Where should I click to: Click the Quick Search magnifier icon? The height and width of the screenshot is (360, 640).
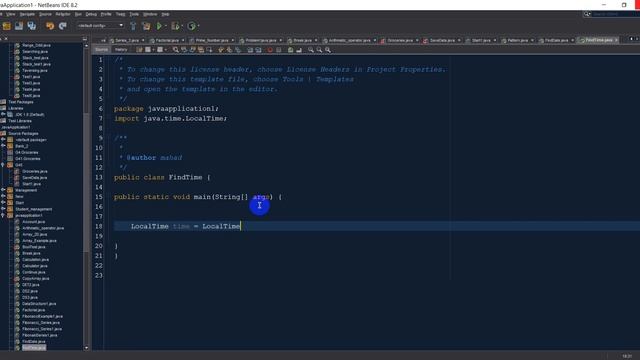click(587, 14)
